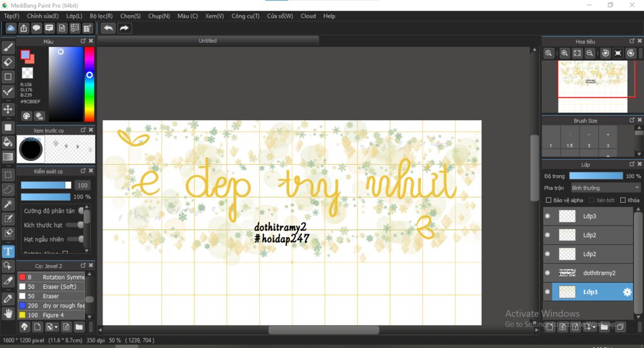Image resolution: width=644 pixels, height=348 pixels.
Task: Select the Gradient tool
Action: click(x=8, y=157)
